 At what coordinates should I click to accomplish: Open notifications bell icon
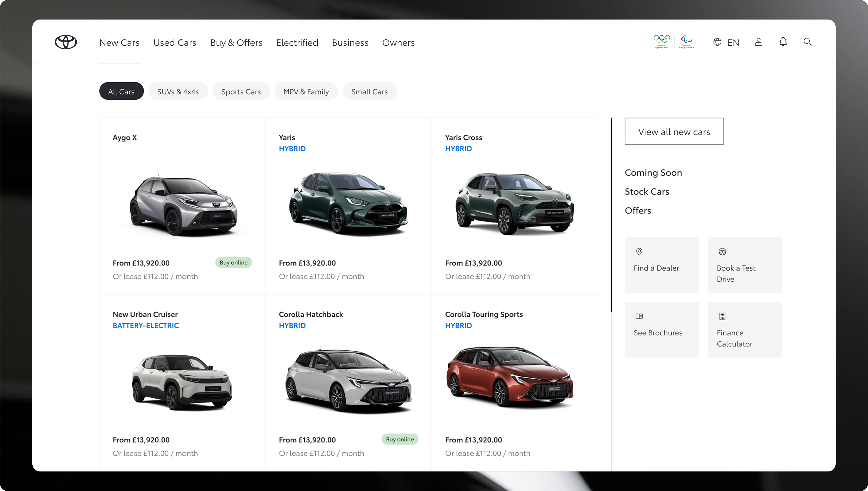(x=783, y=42)
